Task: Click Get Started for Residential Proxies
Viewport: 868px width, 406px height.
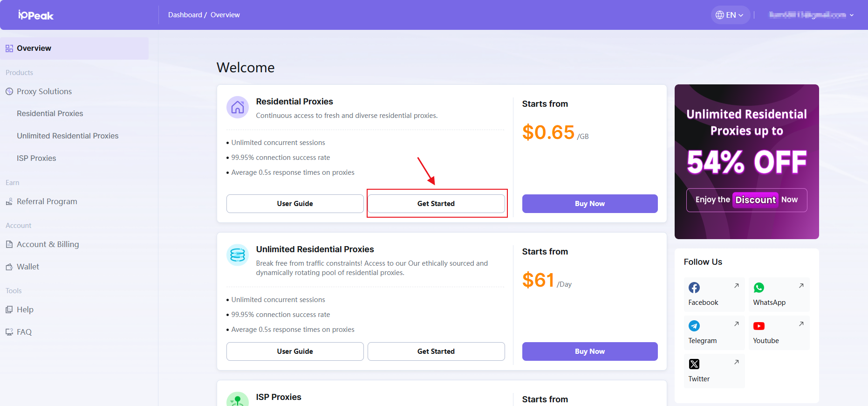Action: (x=436, y=204)
